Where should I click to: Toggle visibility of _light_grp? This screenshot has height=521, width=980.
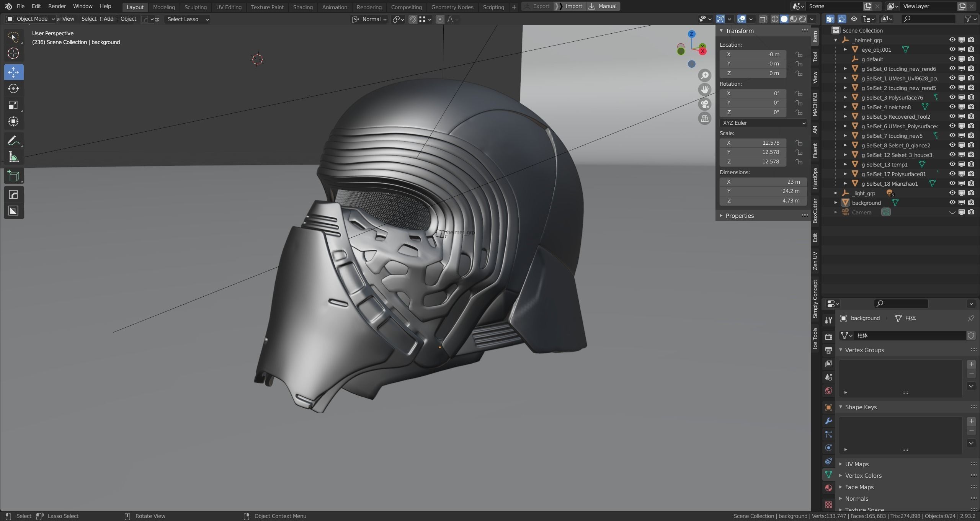click(952, 193)
